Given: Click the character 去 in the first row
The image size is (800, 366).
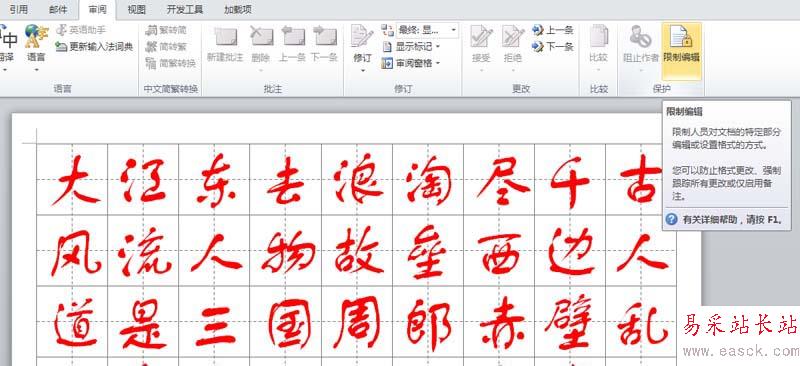Looking at the screenshot, I should tap(286, 180).
